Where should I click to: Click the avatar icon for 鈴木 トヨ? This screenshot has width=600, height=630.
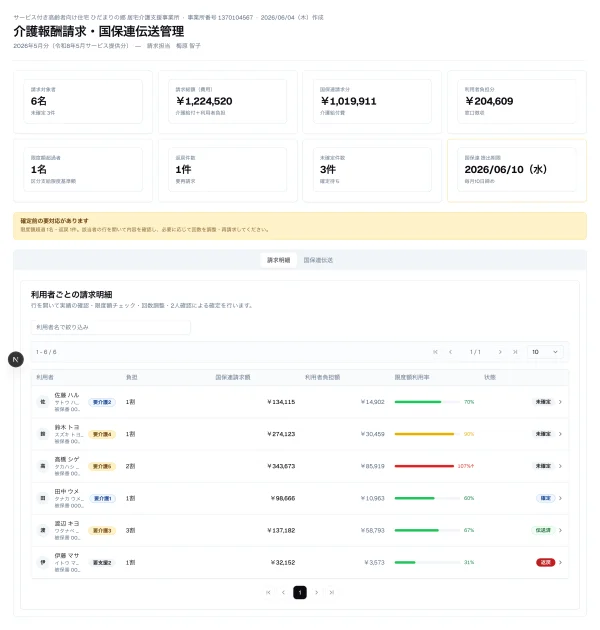click(x=43, y=434)
